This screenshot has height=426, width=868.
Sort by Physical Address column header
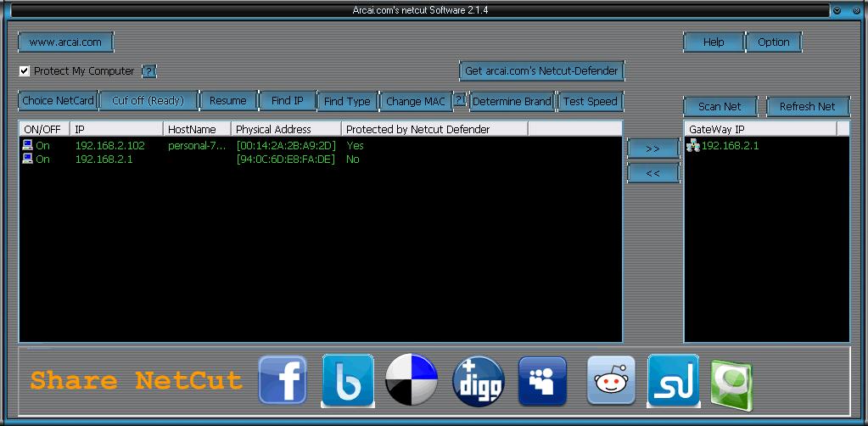pyautogui.click(x=286, y=129)
